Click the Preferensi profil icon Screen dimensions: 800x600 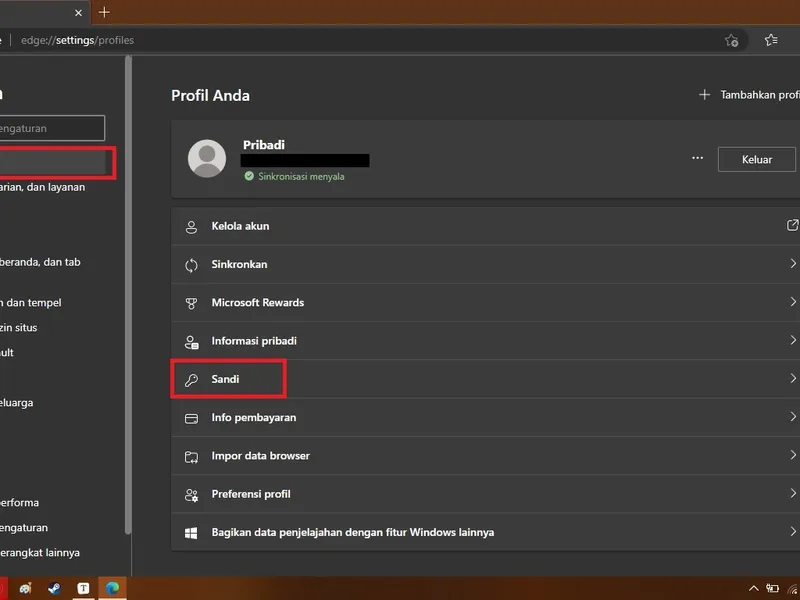coord(190,494)
